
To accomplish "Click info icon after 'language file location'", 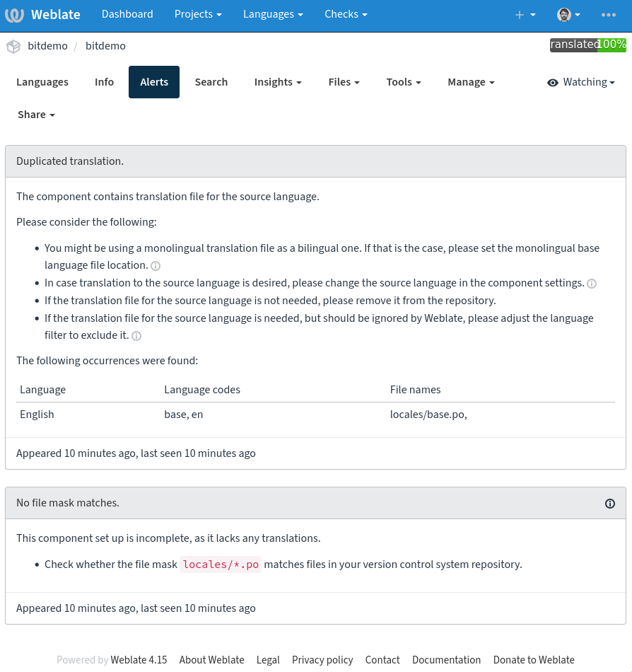I will coord(156,266).
